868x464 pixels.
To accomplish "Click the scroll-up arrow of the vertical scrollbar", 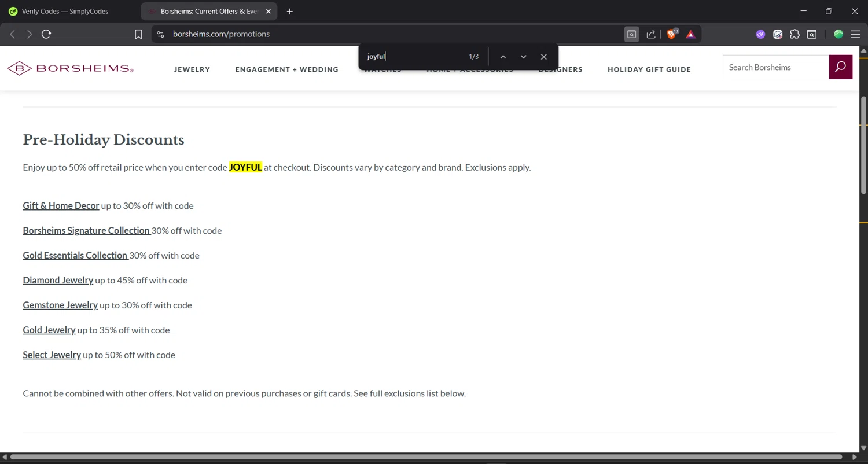I will (x=863, y=51).
